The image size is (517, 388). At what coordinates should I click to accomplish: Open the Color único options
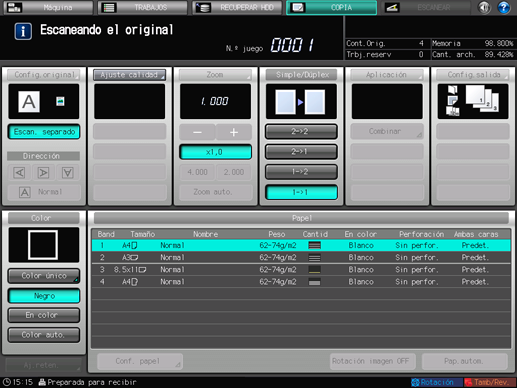coord(44,276)
